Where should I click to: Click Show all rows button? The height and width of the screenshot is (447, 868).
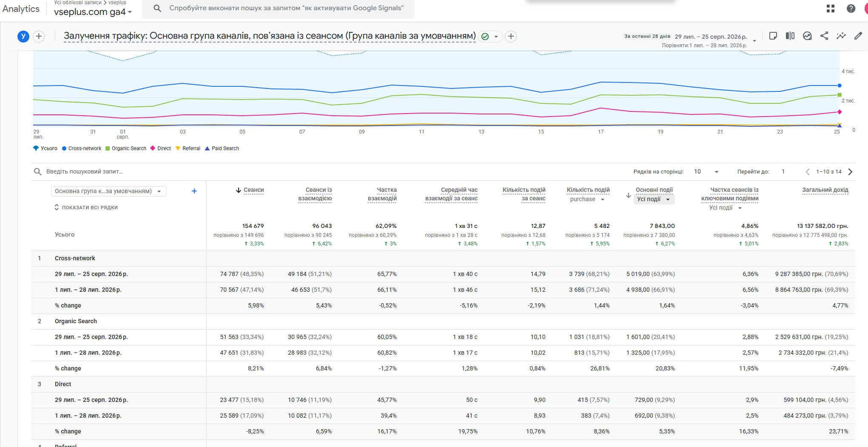pos(86,208)
